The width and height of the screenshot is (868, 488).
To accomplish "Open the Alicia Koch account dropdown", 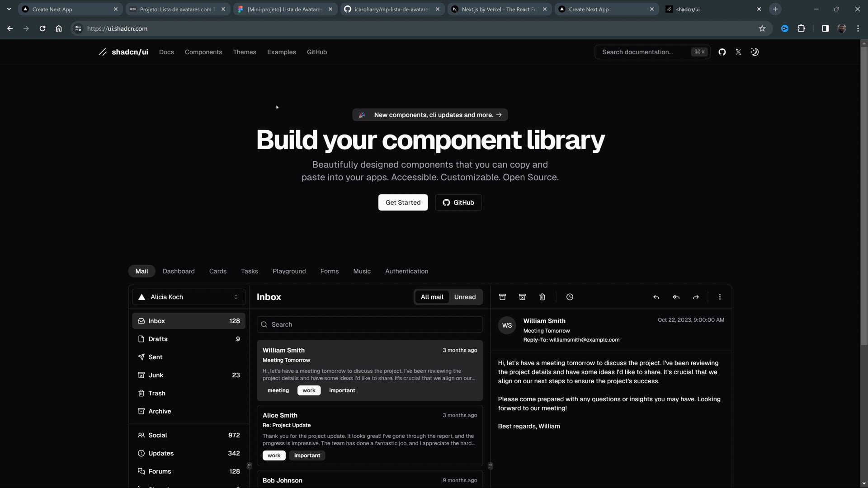I will coord(189,297).
